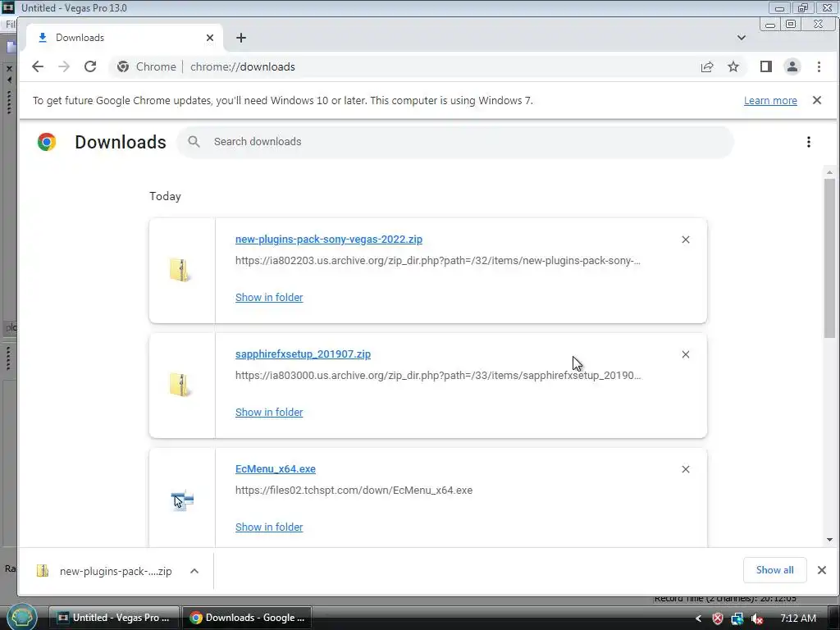Show hidden tray icons arrow
The height and width of the screenshot is (630, 840).
click(698, 619)
